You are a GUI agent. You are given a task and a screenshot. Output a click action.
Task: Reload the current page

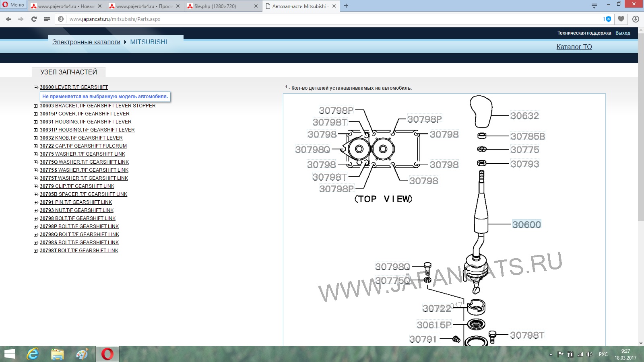(34, 19)
